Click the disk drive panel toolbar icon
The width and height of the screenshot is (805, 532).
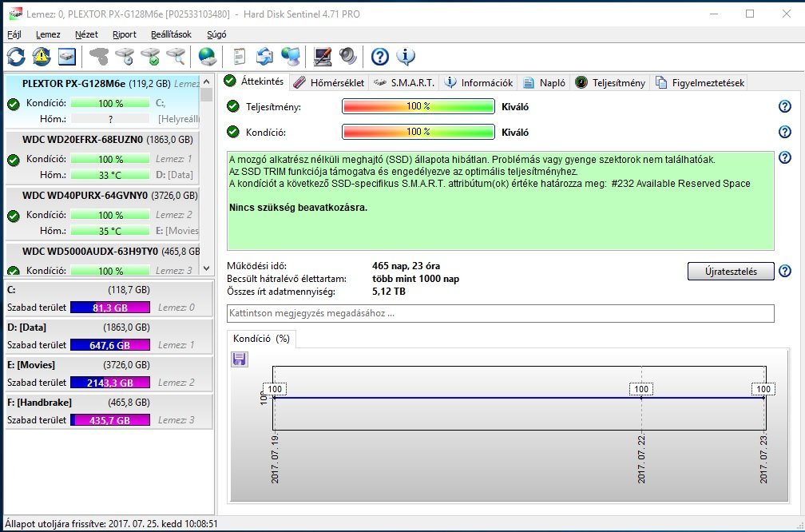[67, 57]
